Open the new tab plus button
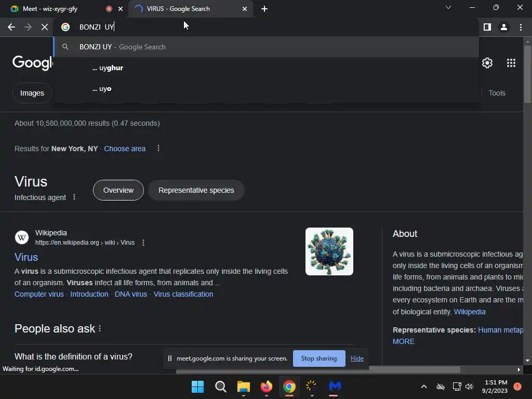The image size is (532, 399). [x=264, y=9]
